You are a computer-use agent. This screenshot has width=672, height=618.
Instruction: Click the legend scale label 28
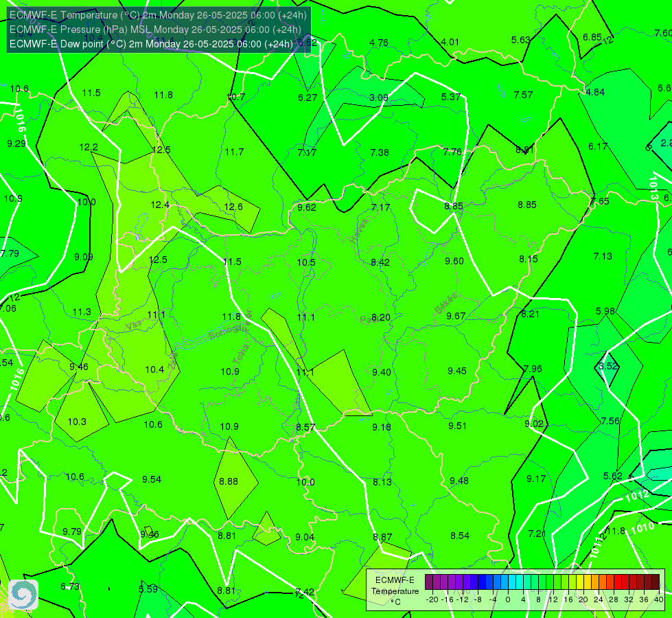[x=613, y=599]
